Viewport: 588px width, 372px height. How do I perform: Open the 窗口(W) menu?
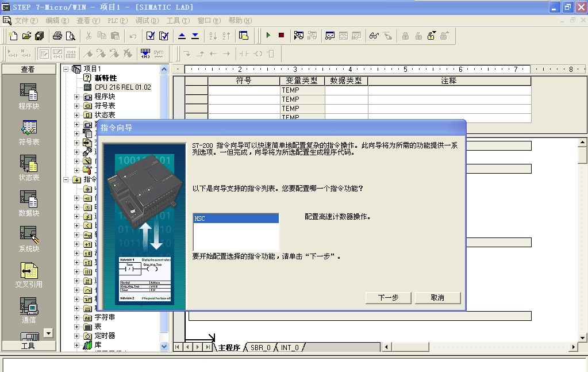(x=209, y=20)
